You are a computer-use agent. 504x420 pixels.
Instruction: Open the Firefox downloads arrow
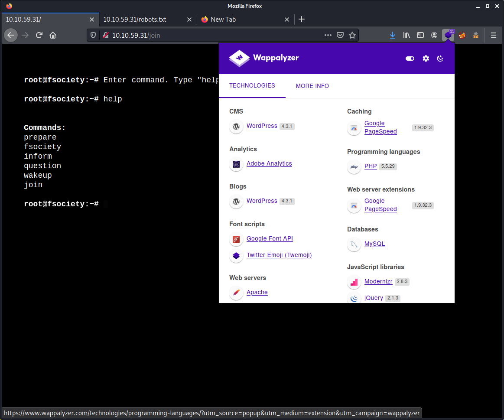point(393,36)
